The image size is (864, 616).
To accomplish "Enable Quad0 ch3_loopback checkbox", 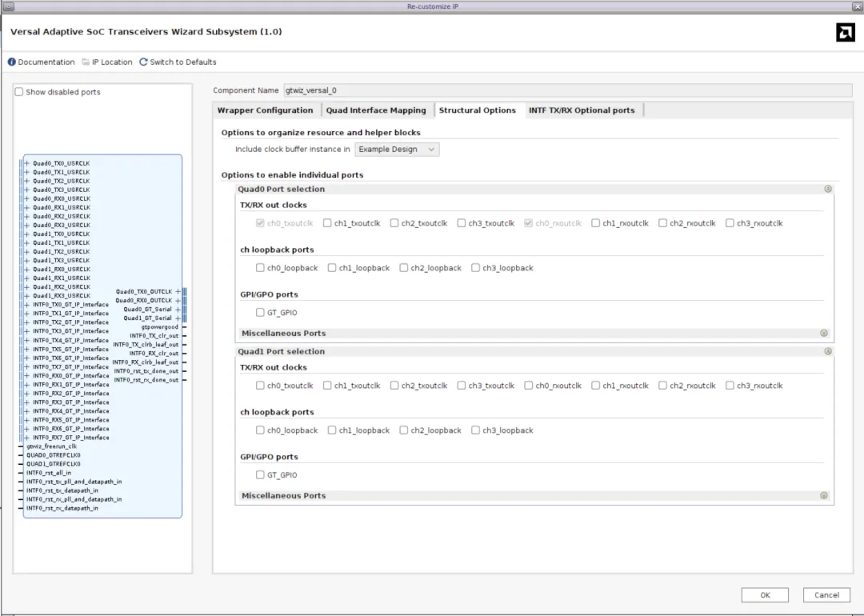I will click(475, 268).
